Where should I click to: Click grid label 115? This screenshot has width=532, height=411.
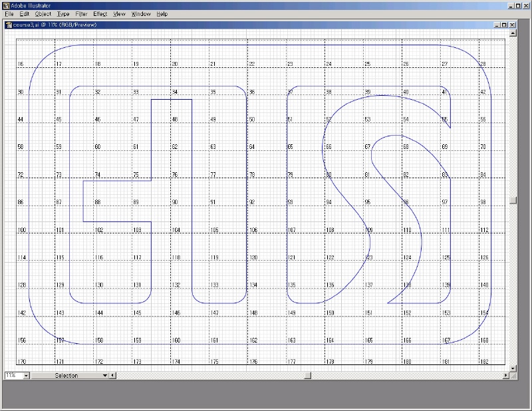60,257
